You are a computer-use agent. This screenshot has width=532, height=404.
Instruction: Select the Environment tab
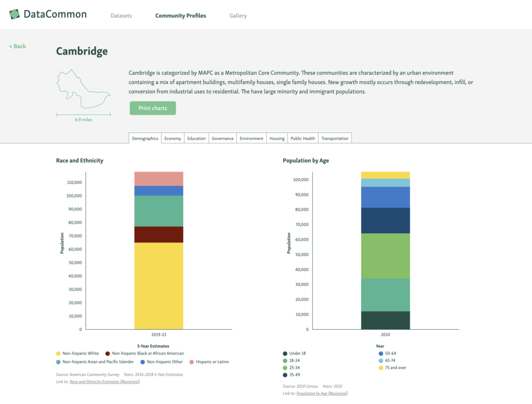(251, 138)
